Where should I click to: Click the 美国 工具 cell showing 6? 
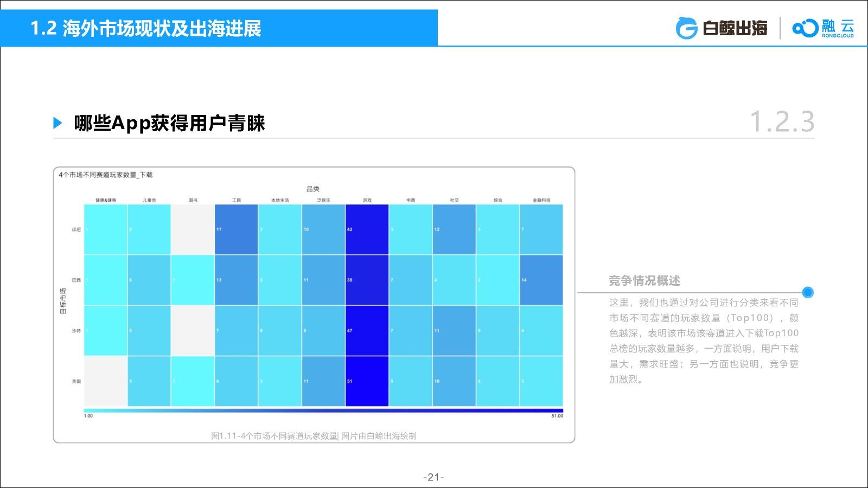237,381
